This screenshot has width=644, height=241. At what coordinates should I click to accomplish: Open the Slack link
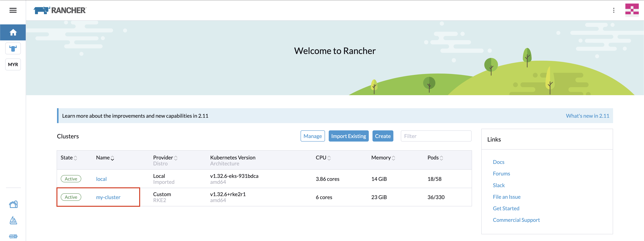coord(498,185)
